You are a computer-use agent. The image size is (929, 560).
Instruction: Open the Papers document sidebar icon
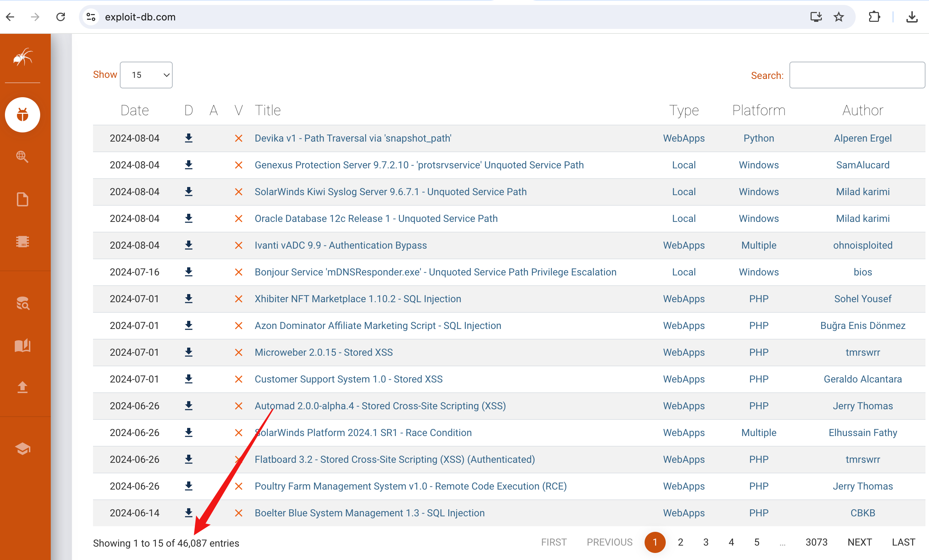pyautogui.click(x=23, y=199)
